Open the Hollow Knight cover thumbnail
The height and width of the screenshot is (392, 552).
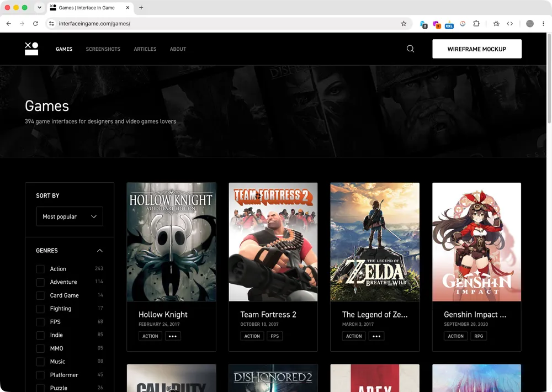click(x=172, y=242)
